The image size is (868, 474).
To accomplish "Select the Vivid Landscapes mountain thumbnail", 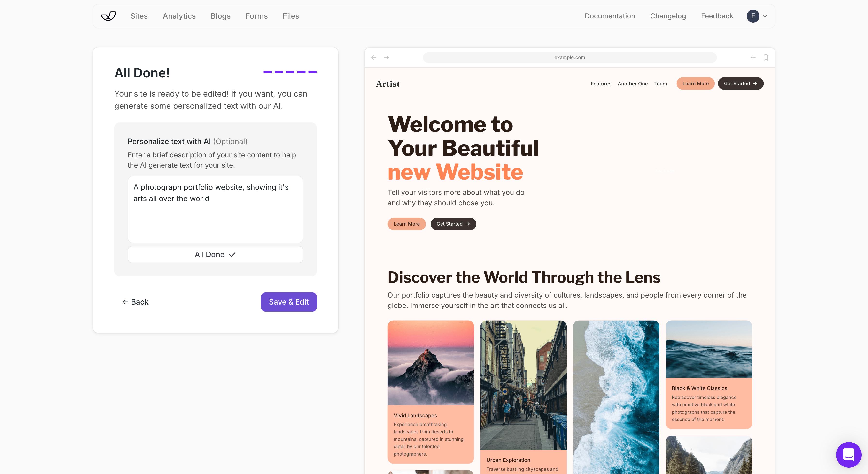I will point(431,363).
